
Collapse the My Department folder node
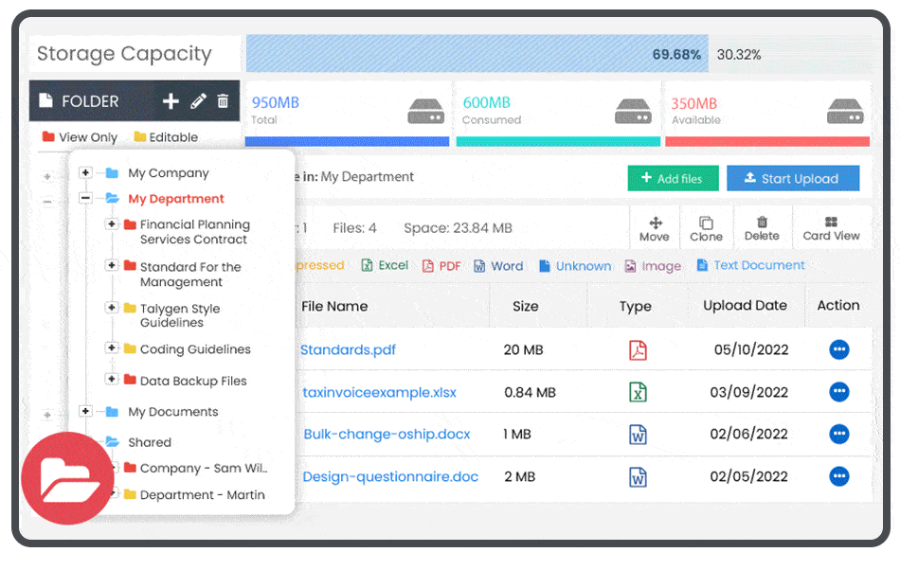click(83, 199)
